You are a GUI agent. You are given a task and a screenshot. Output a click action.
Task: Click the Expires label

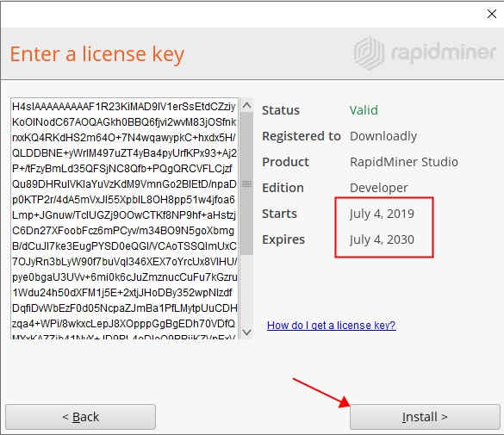pos(283,239)
